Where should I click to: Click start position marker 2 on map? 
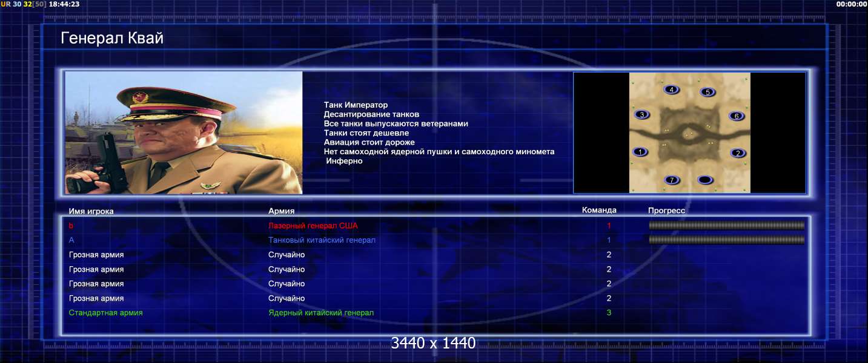pyautogui.click(x=737, y=153)
